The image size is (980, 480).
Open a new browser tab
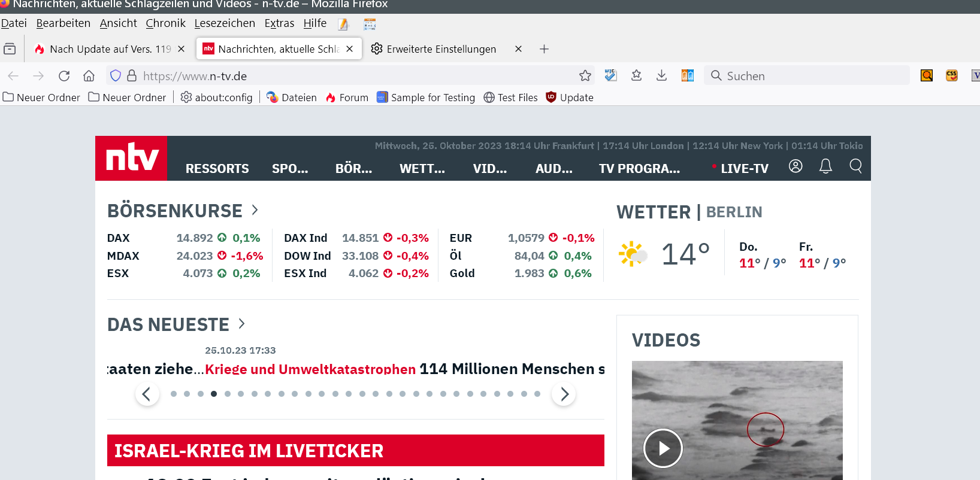[544, 49]
